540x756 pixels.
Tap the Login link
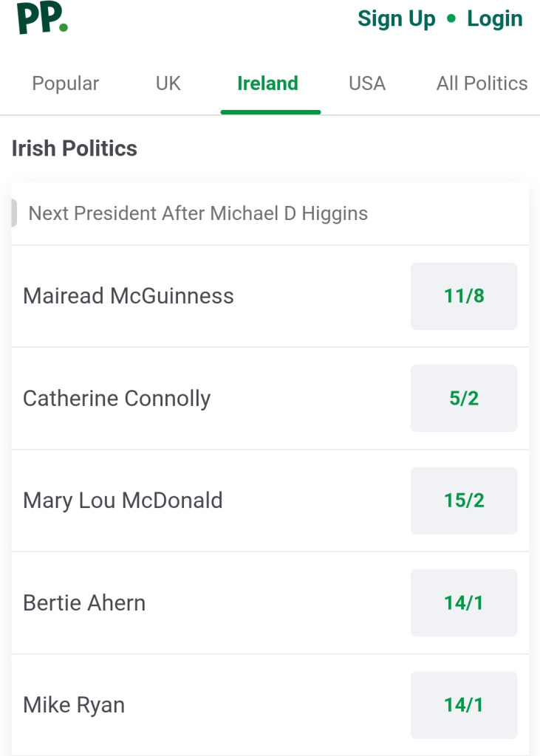(495, 19)
